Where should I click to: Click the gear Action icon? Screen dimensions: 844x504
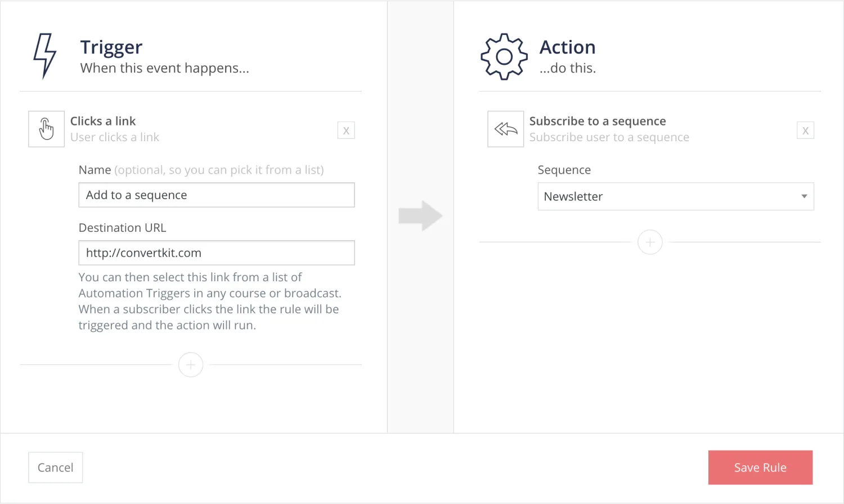(x=504, y=56)
